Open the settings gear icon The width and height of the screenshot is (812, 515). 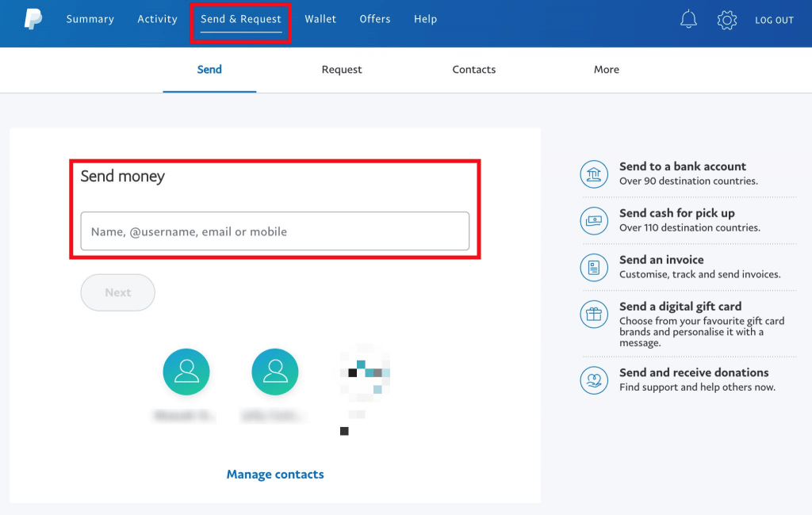coord(726,20)
